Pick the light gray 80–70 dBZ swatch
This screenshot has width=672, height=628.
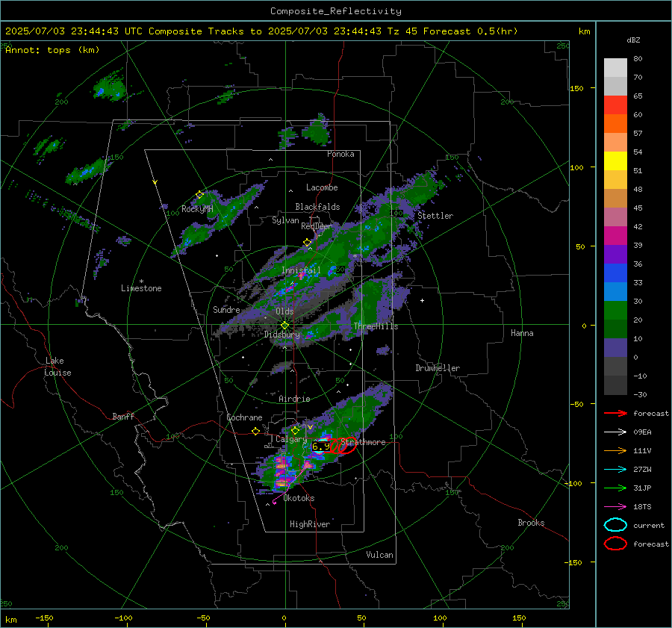(x=615, y=68)
